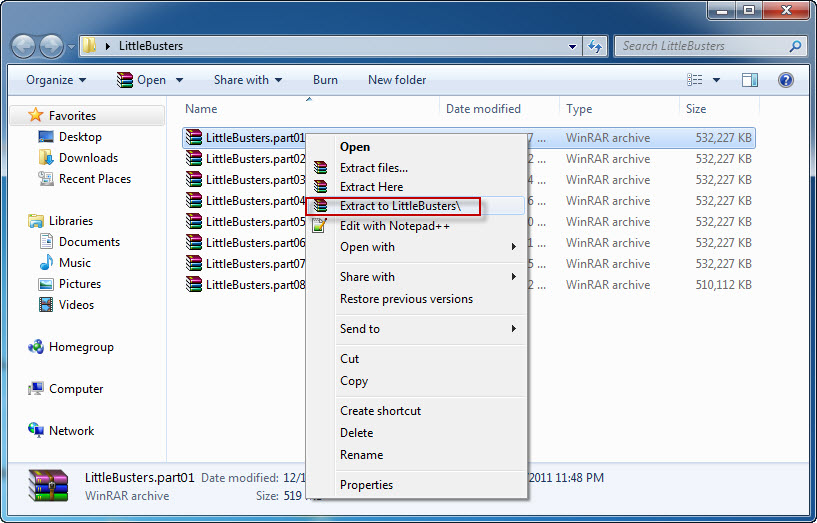The width and height of the screenshot is (817, 523).
Task: Click the Change your view icon
Action: point(695,80)
